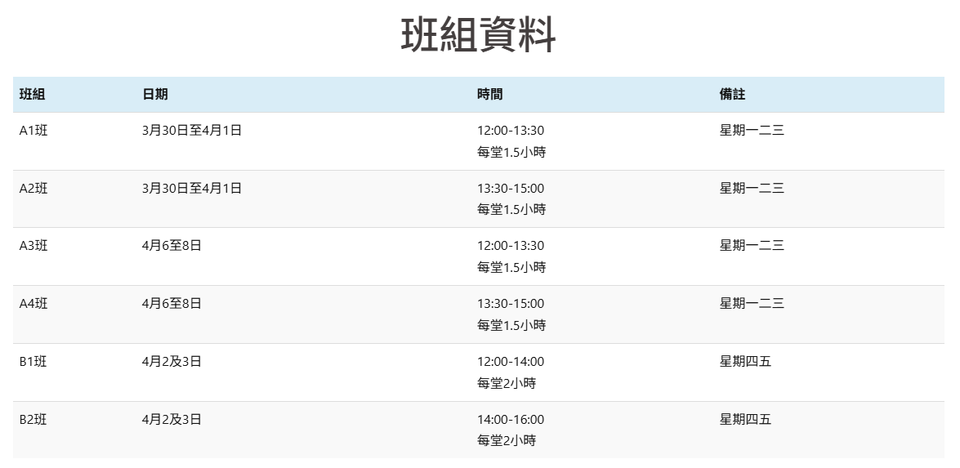This screenshot has height=468, width=960.
Task: Click the A2班 time 13:30-15:00
Action: 511,188
